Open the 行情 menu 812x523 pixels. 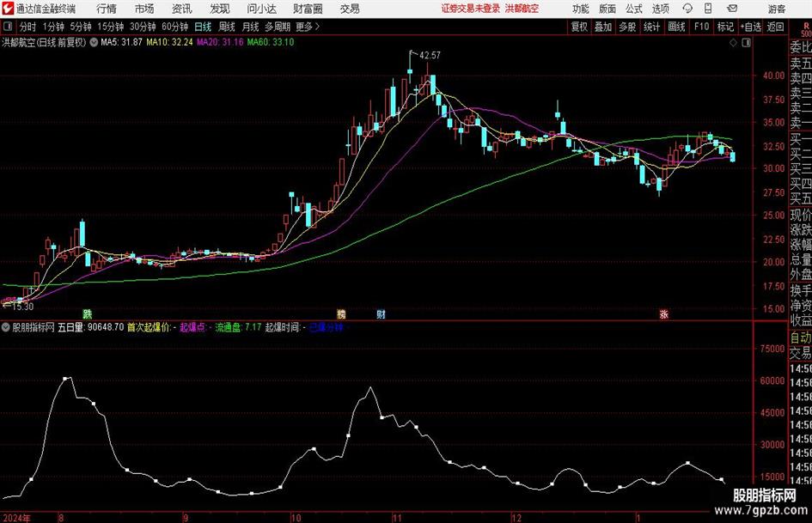pyautogui.click(x=107, y=9)
